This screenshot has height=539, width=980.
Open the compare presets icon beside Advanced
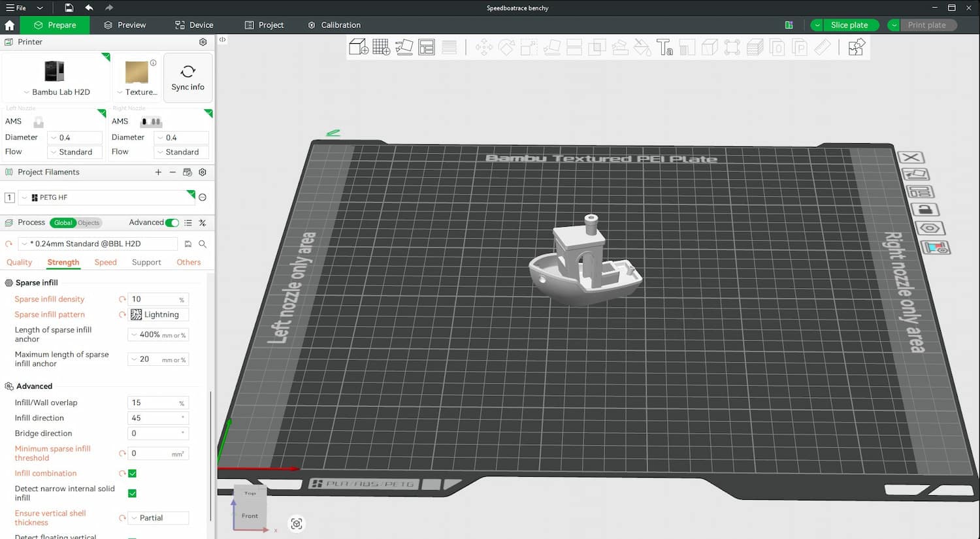203,223
